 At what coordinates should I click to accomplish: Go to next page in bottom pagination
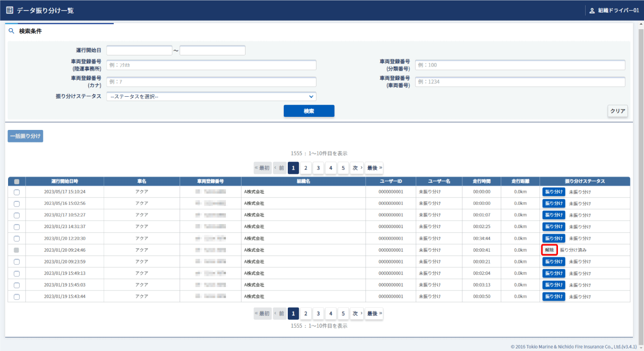[x=357, y=313]
